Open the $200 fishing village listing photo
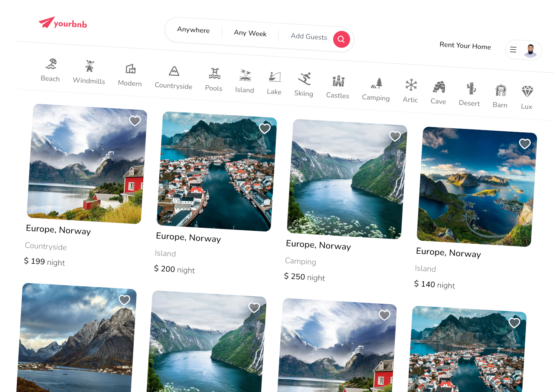 [x=217, y=171]
